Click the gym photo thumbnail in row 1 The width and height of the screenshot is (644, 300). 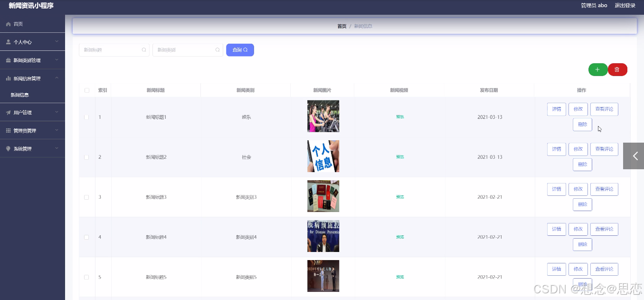click(323, 116)
